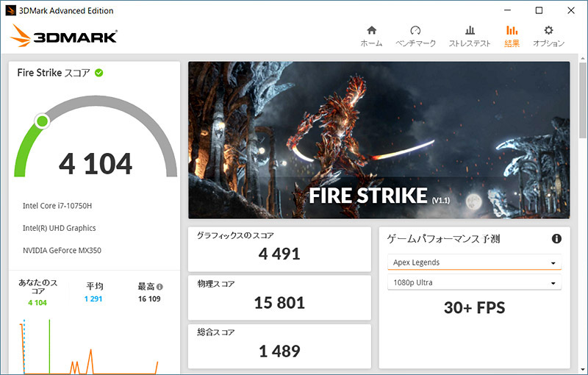Open the 1080p Ultra resolution dropdown
588x375 pixels.
coord(474,283)
